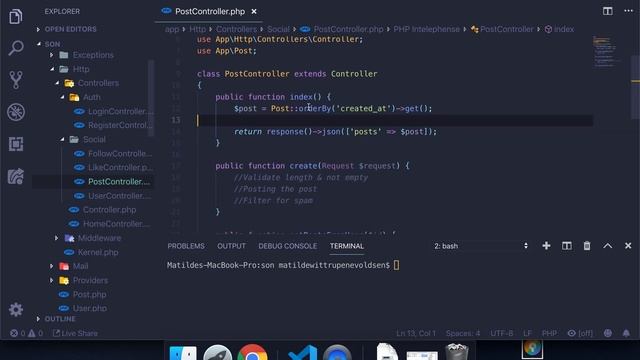The height and width of the screenshot is (360, 640).
Task: Open the Search view in activity bar
Action: tap(16, 48)
